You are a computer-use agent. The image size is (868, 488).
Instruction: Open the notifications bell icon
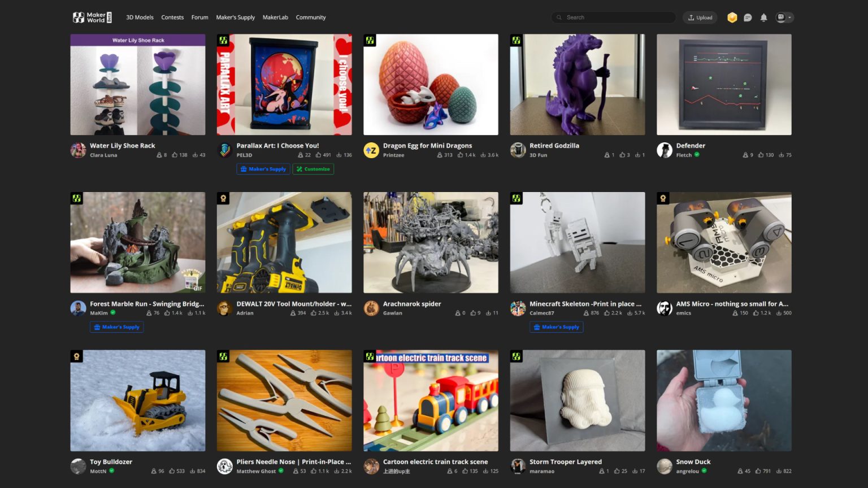(764, 18)
